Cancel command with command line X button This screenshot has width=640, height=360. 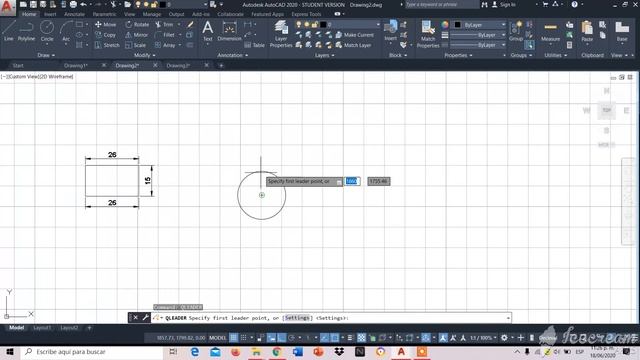coord(136,318)
